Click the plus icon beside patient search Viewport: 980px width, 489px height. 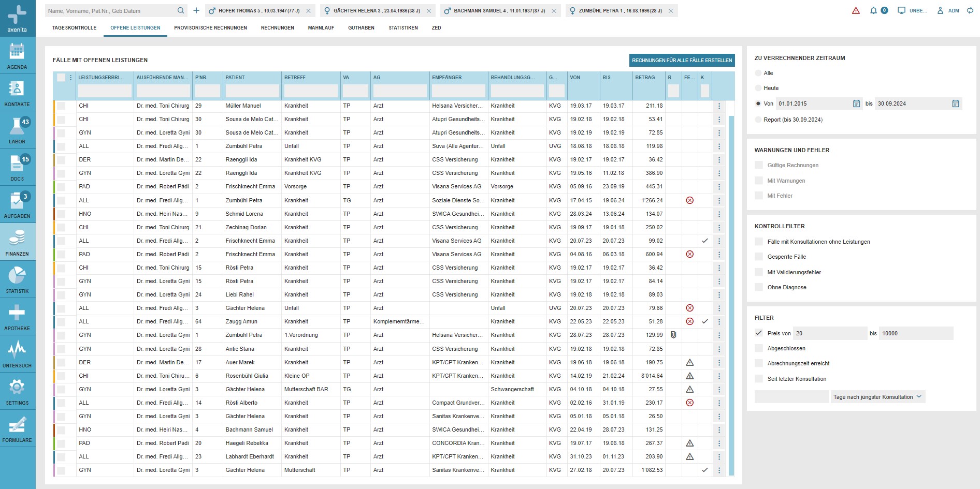click(196, 10)
